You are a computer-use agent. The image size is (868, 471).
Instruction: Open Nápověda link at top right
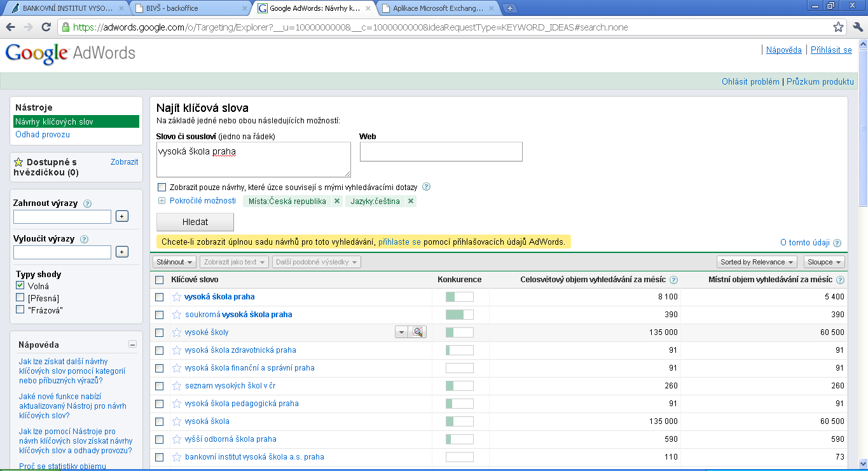coord(783,50)
